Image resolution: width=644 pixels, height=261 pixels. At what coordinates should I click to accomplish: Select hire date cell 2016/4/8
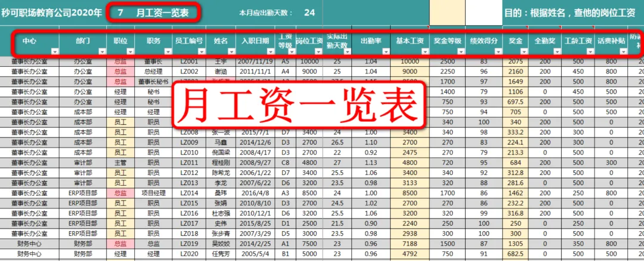coord(255,193)
